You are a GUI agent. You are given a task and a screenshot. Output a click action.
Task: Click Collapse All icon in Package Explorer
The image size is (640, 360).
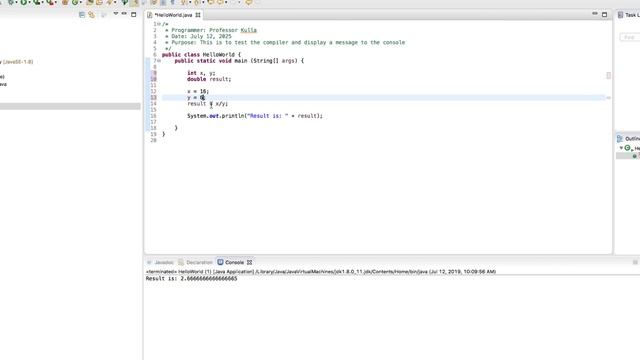click(82, 15)
